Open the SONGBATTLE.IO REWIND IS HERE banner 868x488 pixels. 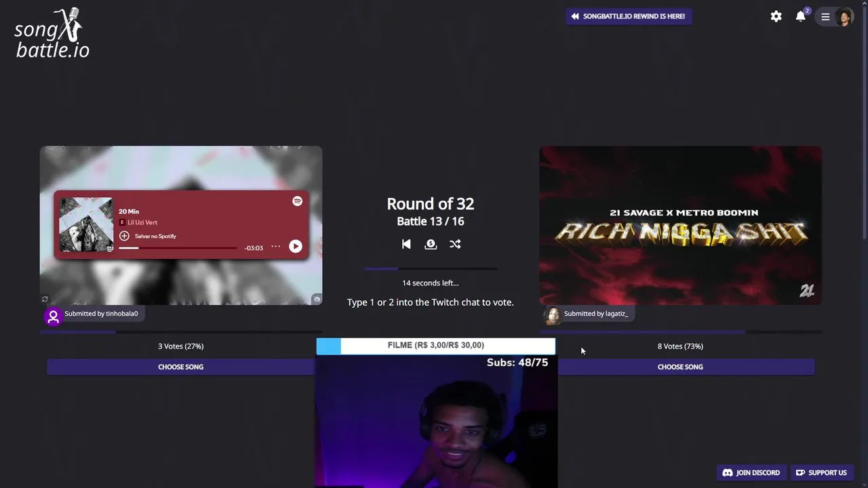coord(629,16)
